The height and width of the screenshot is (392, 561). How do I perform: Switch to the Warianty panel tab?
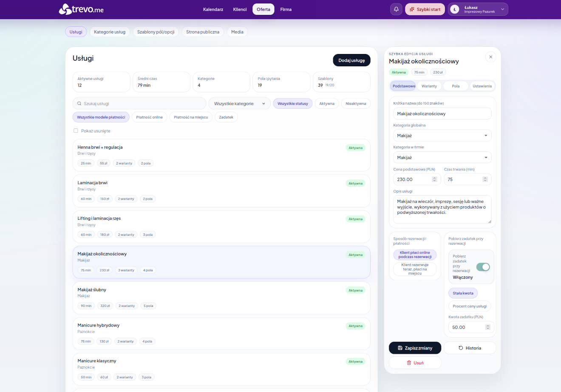click(429, 86)
